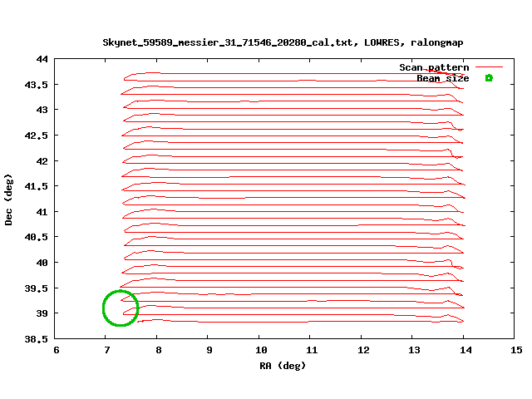Click the Dec axis tick label 42

pos(42,160)
